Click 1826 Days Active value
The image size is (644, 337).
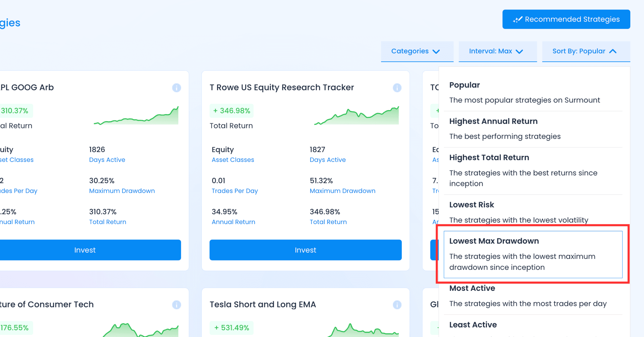(x=97, y=150)
